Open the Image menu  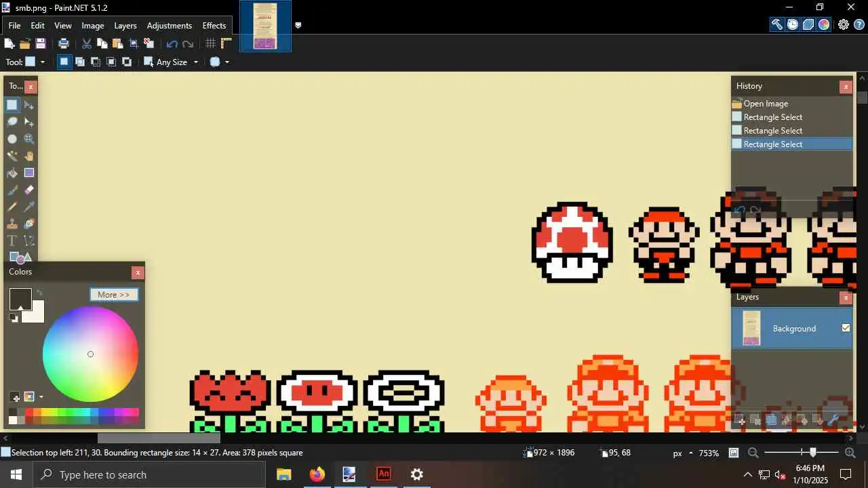click(x=93, y=25)
